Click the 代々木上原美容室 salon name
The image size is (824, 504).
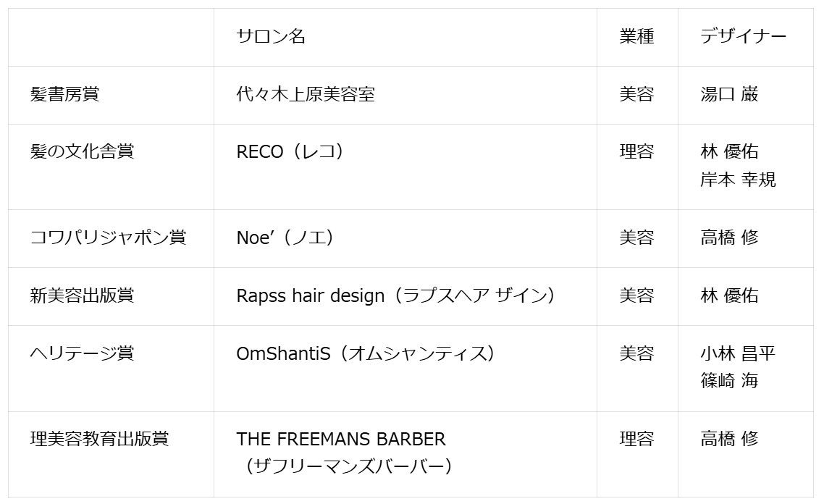(306, 94)
